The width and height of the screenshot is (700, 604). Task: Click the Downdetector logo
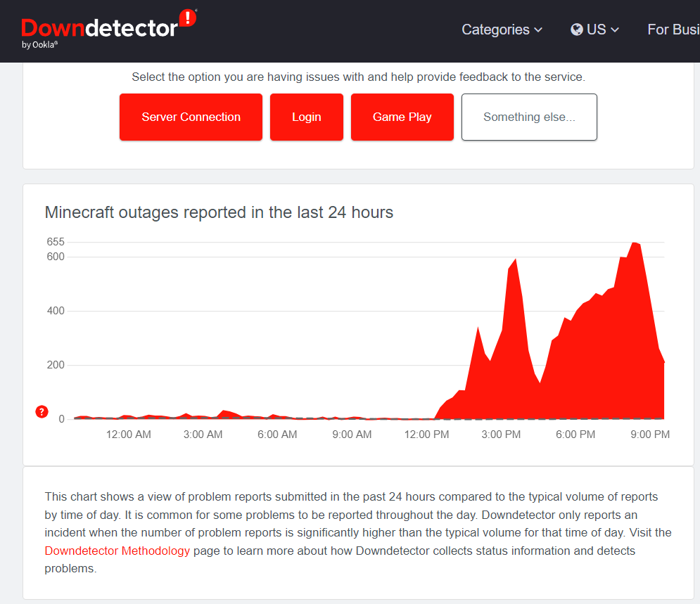(98, 29)
